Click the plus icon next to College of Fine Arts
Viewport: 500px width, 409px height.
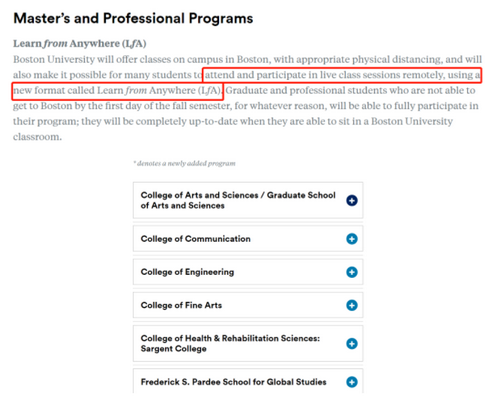coord(352,305)
